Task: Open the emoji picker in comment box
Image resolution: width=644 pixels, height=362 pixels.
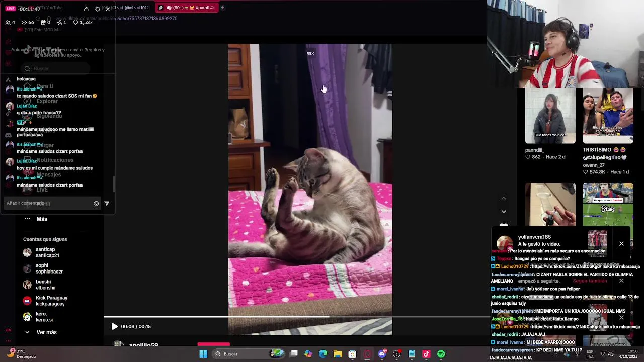Action: (96, 204)
